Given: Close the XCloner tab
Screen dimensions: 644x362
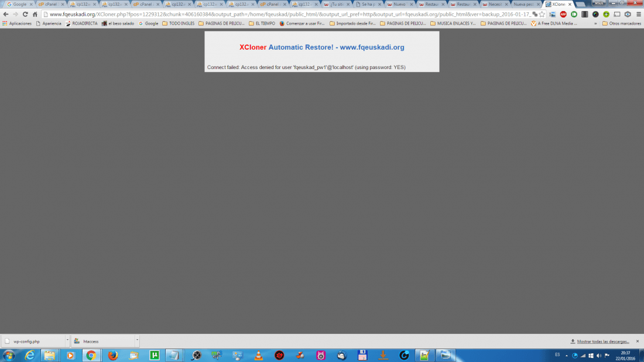Looking at the screenshot, I should (x=570, y=4).
